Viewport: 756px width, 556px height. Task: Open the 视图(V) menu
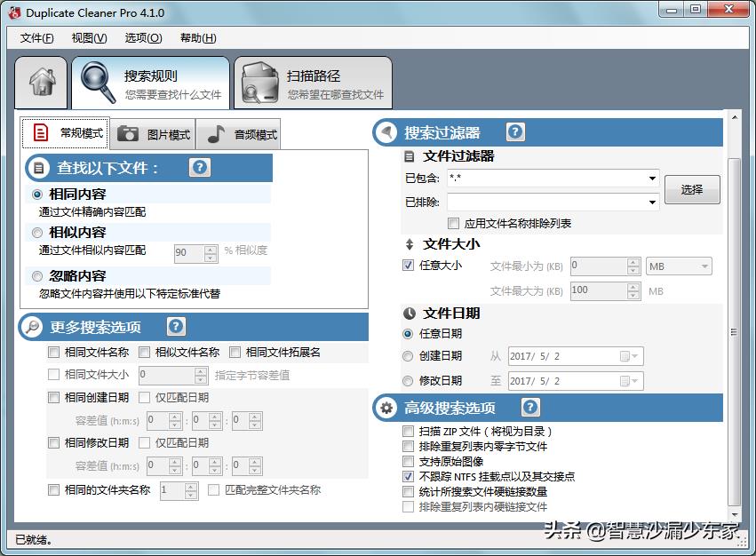[89, 38]
